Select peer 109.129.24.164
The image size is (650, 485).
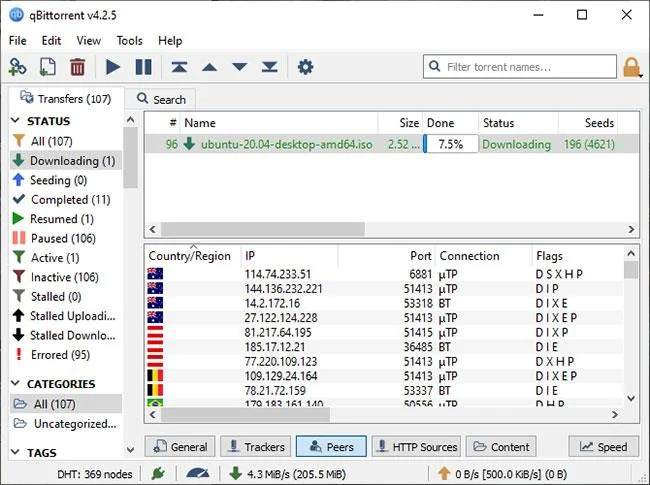click(384, 376)
